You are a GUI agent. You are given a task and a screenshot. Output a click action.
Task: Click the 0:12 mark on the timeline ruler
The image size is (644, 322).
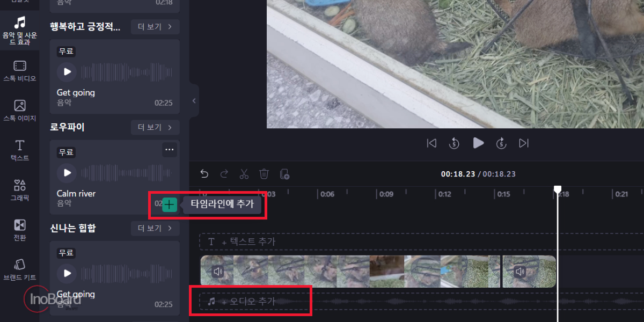click(444, 194)
